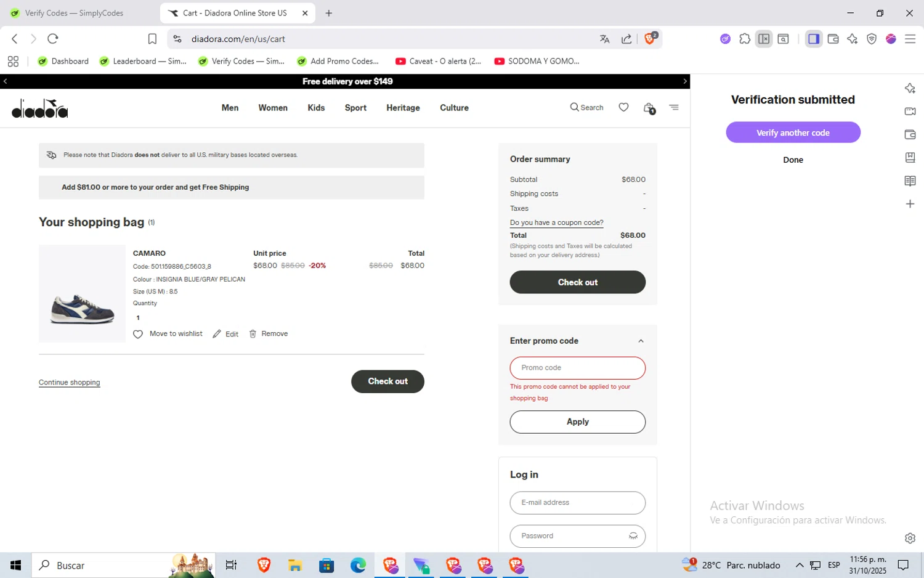924x578 pixels.
Task: Open the sidebar bookmarks icon
Action: 910,157
